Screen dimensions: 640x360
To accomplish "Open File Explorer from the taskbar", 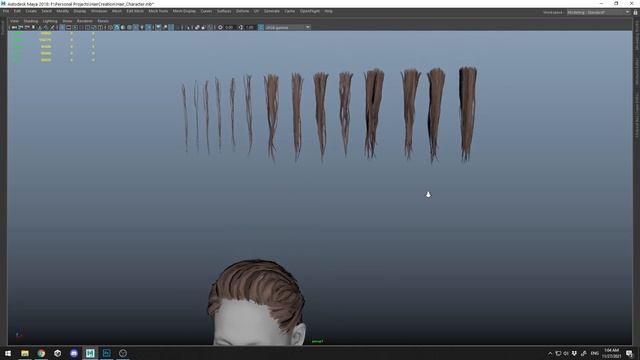I will pyautogui.click(x=25, y=353).
